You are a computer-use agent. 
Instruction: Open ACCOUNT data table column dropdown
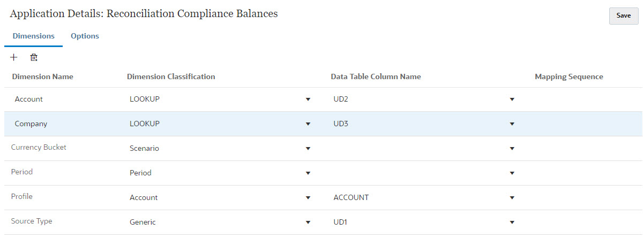tap(512, 198)
